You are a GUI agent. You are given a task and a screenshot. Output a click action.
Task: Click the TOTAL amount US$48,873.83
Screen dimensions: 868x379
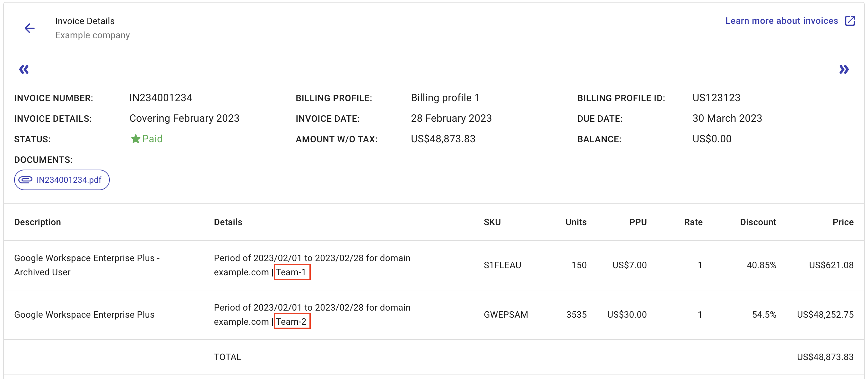[825, 357]
